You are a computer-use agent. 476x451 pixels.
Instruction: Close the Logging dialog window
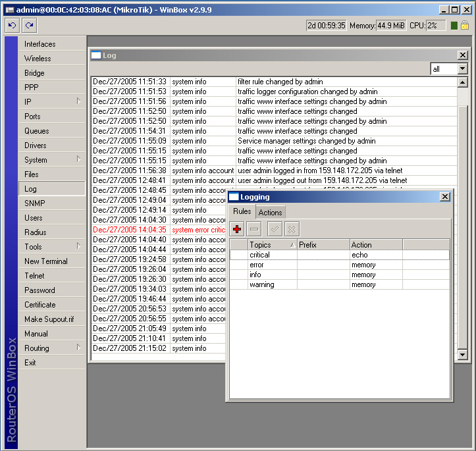445,197
